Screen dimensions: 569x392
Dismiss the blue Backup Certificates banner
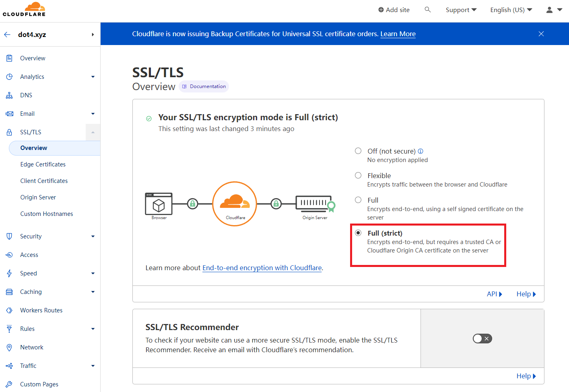[541, 34]
